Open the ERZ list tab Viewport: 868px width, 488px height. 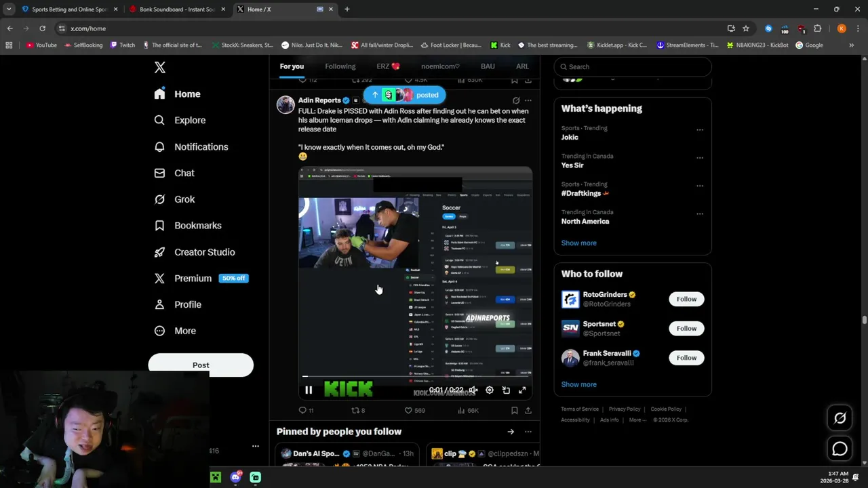(x=389, y=66)
